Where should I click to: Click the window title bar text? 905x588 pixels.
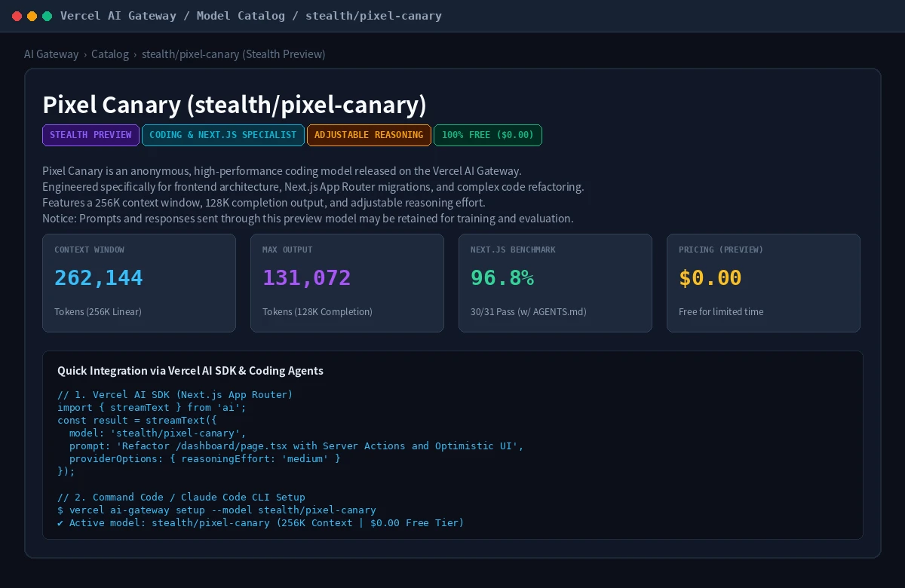coord(251,16)
